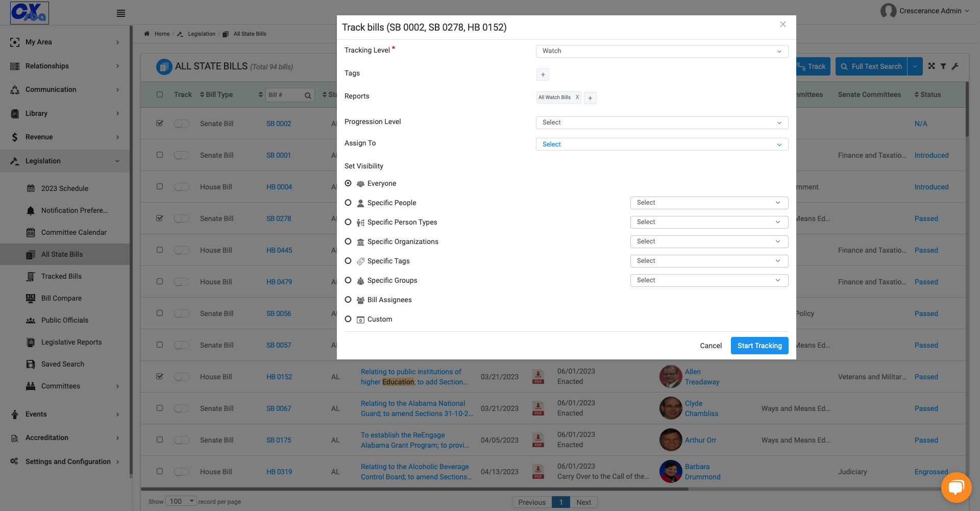Click the Home breadcrumb icon

[146, 34]
